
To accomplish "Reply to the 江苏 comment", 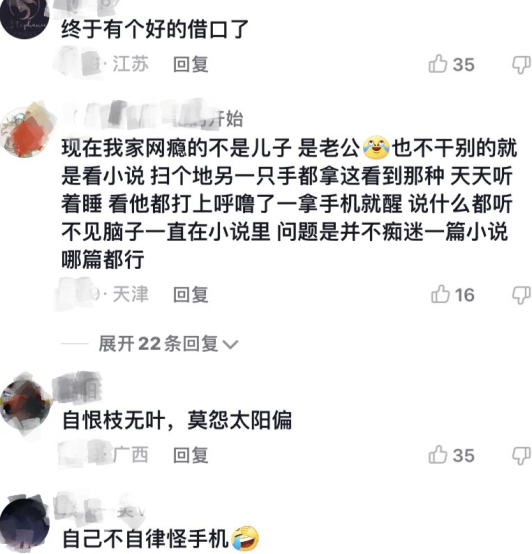I will click(x=191, y=65).
